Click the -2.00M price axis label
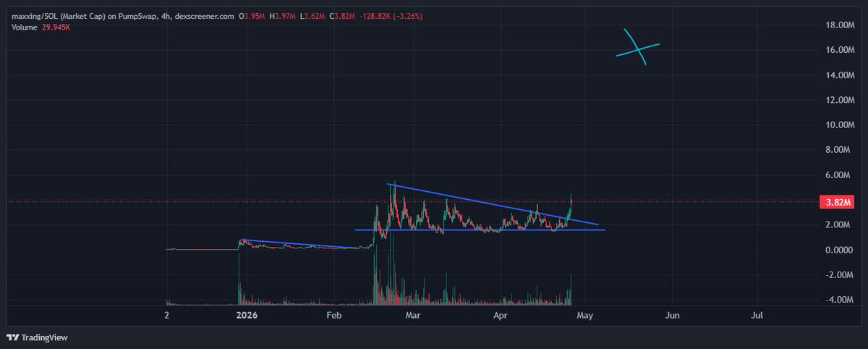Screen dimensions: 868x349 coord(839,275)
